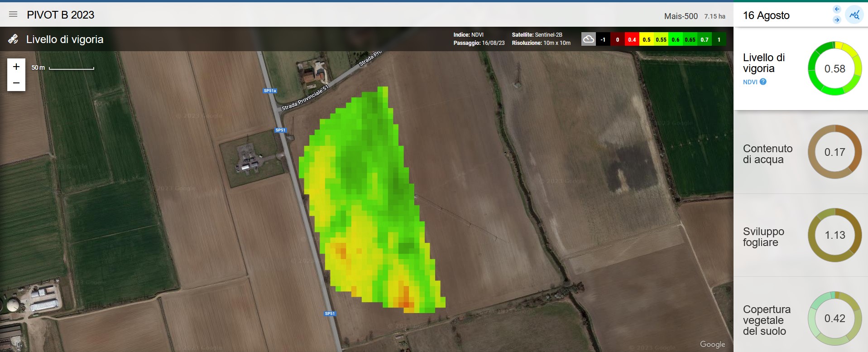Click the yellow 0.5 legend swatch
The image size is (868, 352).
[646, 39]
